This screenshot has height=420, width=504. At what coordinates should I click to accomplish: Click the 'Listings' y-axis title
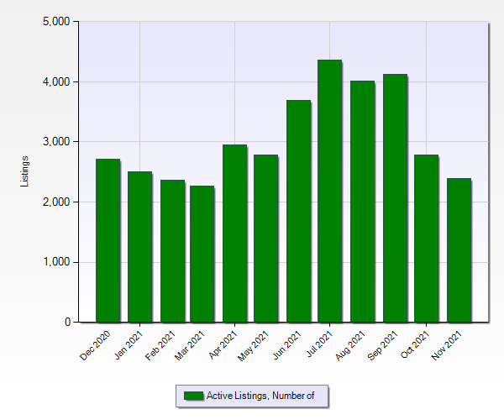click(25, 171)
